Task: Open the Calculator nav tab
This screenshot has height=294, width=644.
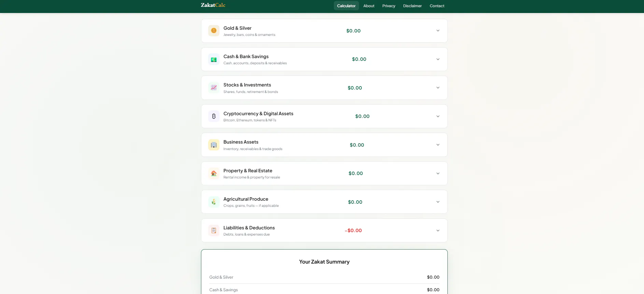Action: pyautogui.click(x=346, y=6)
